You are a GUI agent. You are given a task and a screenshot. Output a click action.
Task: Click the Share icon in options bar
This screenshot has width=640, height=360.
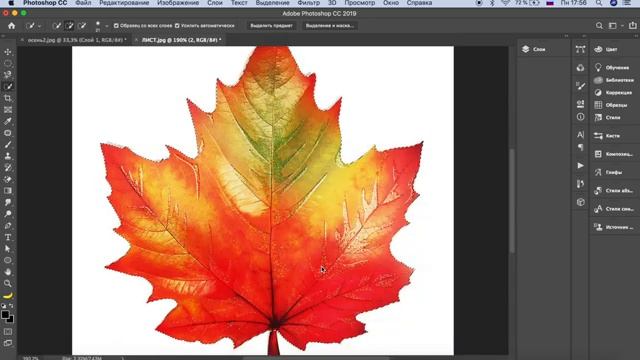633,26
